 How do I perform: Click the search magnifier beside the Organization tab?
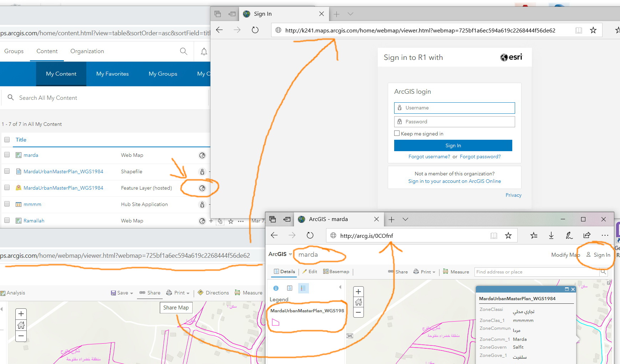[x=183, y=51]
